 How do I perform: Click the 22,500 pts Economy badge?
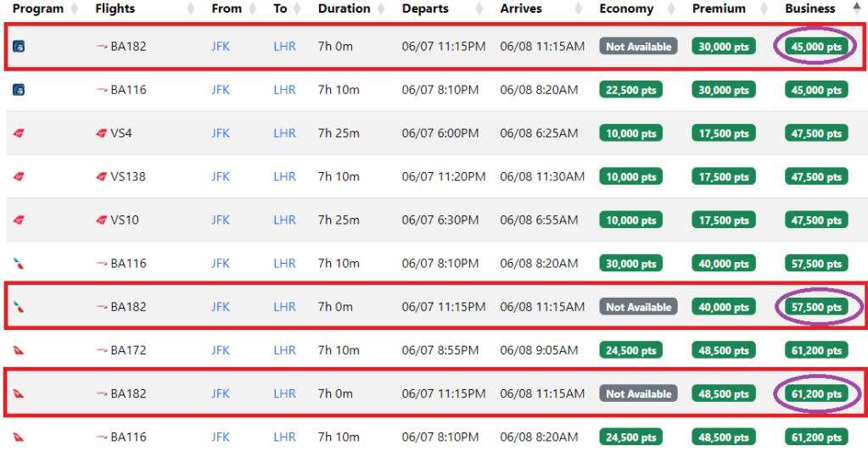pyautogui.click(x=631, y=90)
